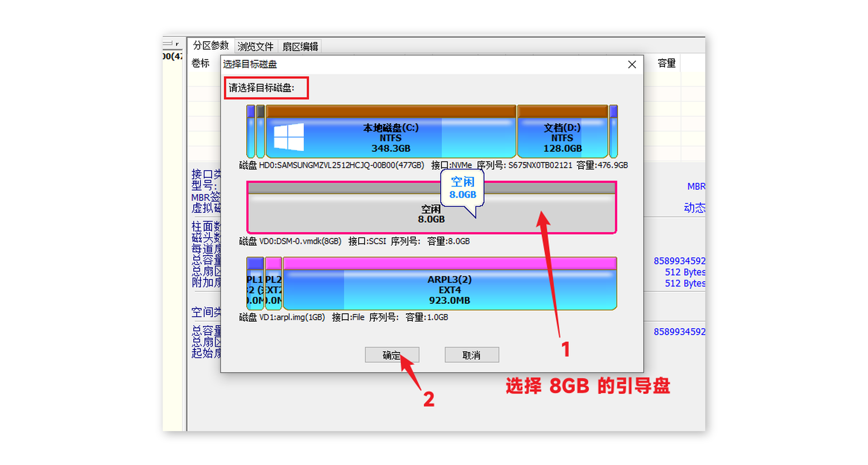This screenshot has width=868, height=465.
Task: Click the 容量:476.9GB text
Action: 602,165
